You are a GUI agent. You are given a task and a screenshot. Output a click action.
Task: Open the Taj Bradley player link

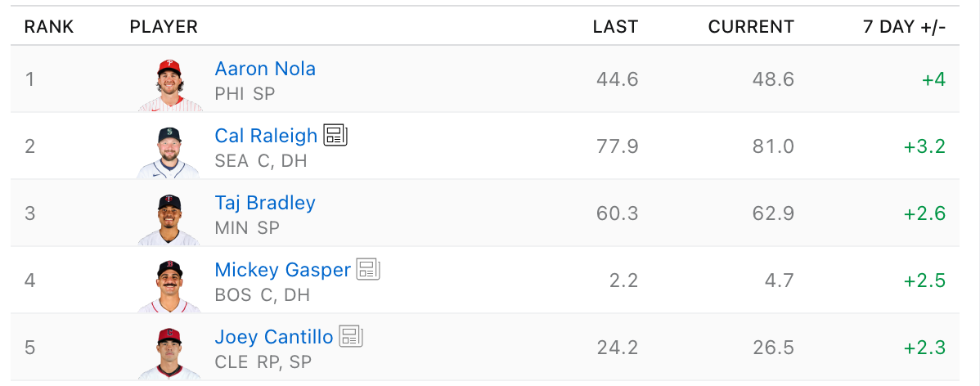(x=265, y=202)
